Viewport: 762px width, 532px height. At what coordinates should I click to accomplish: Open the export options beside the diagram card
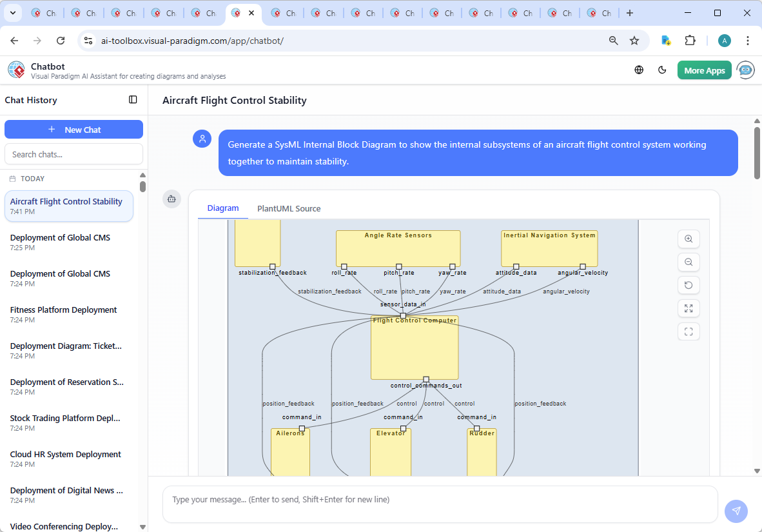point(171,199)
